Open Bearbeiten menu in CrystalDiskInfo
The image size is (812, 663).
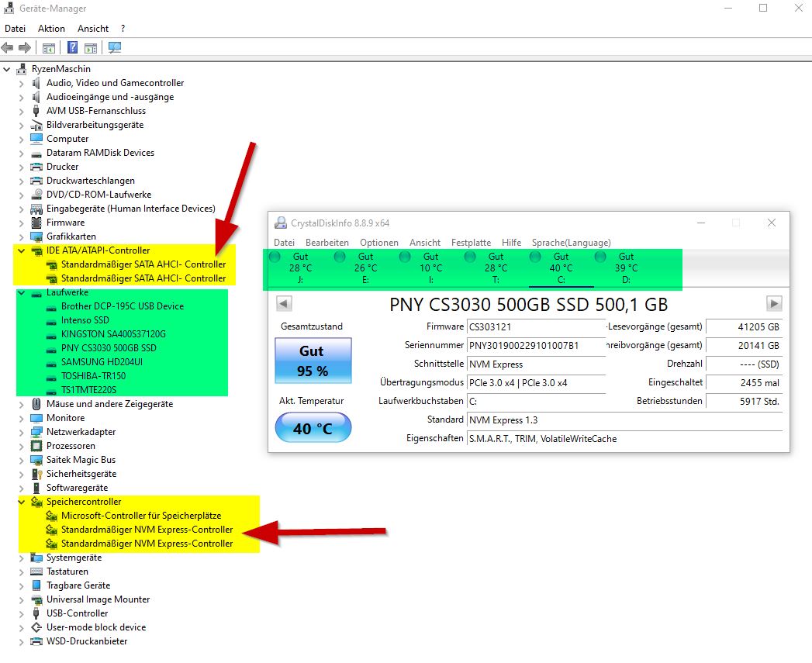tap(327, 243)
